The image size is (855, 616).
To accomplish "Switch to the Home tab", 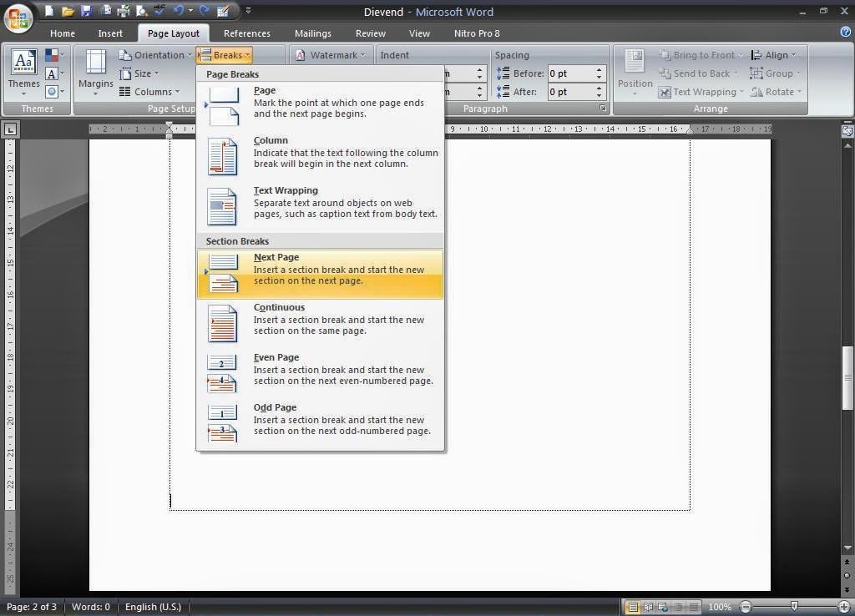I will (63, 33).
